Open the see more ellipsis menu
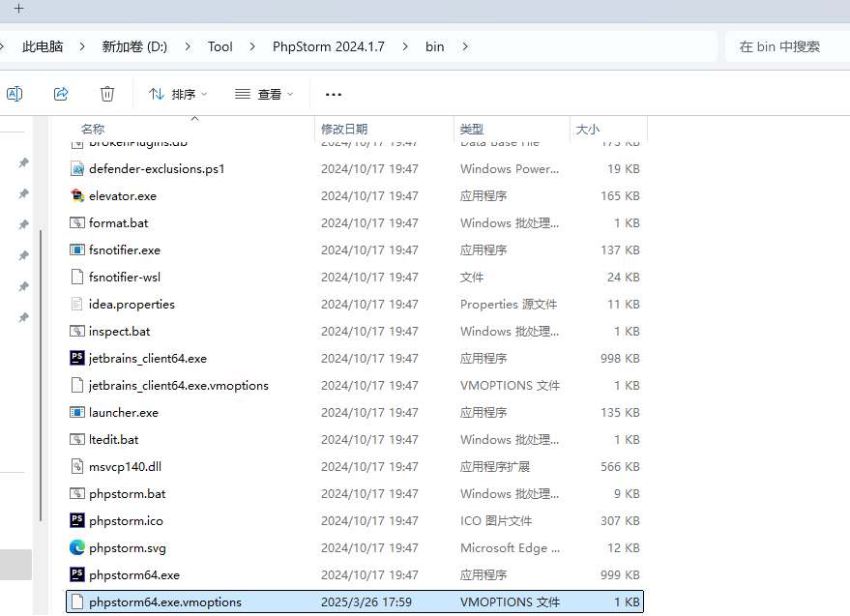The width and height of the screenshot is (850, 616). [334, 95]
